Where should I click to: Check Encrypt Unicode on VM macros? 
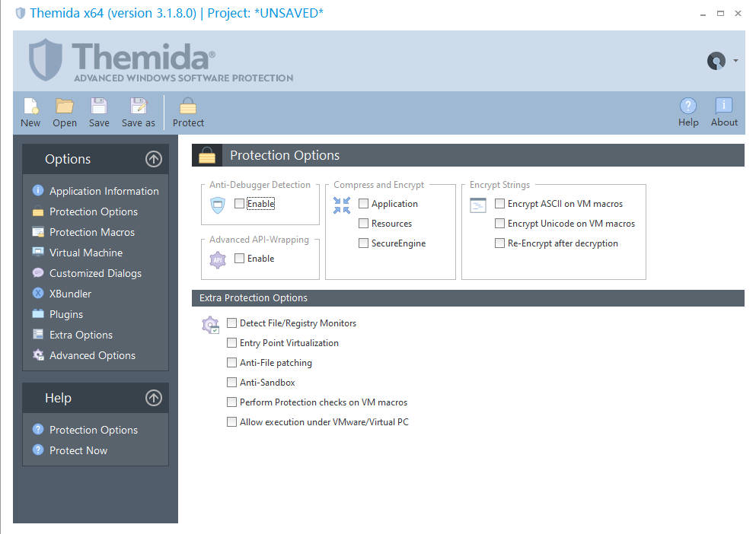(x=500, y=223)
